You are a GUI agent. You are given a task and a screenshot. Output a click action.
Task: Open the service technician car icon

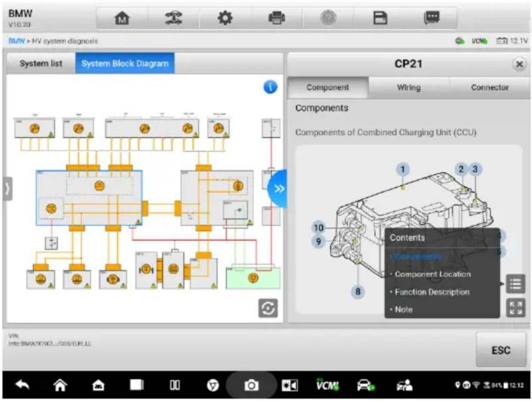point(404,385)
